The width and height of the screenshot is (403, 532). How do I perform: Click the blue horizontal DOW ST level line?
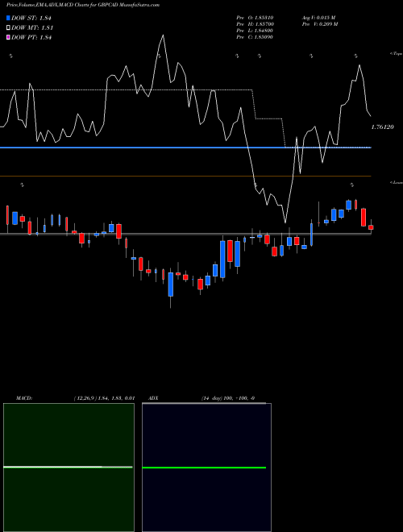(x=185, y=148)
